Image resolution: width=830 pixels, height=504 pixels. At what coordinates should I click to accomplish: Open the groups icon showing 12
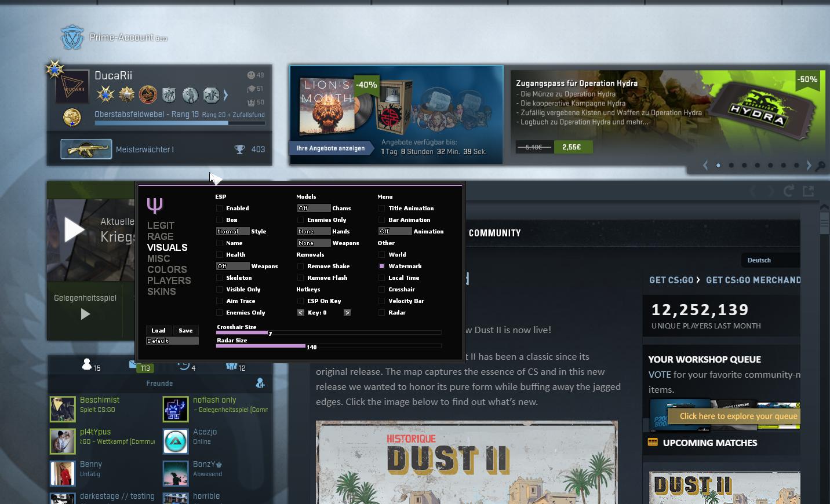(231, 366)
